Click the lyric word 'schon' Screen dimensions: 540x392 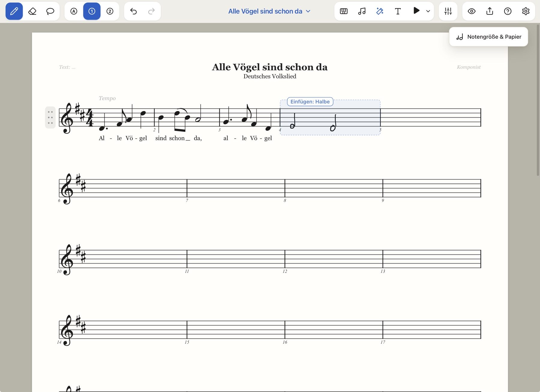click(177, 138)
